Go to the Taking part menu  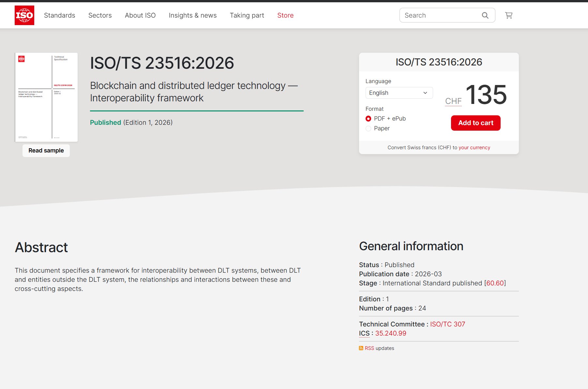(247, 15)
